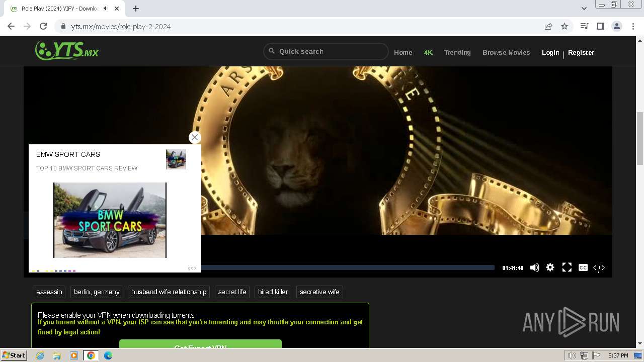
Task: Mute the video player volume
Action: pyautogui.click(x=534, y=267)
